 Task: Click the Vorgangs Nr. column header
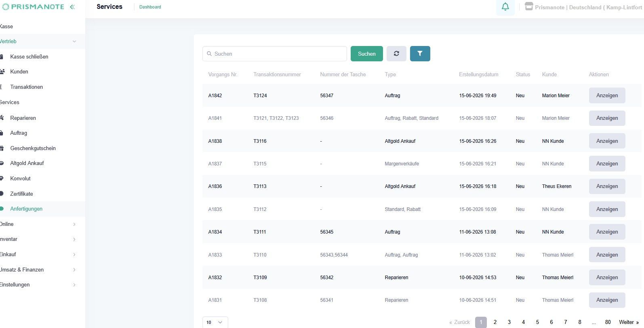[x=223, y=75]
